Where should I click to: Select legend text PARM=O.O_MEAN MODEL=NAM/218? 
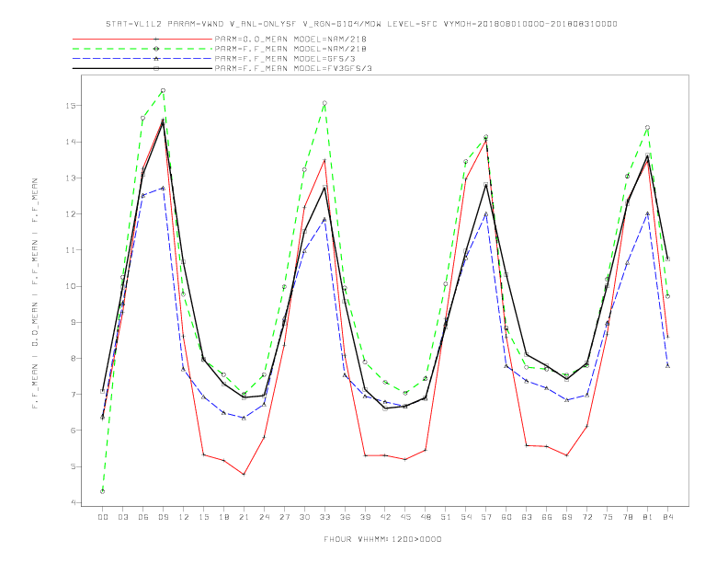coord(290,39)
